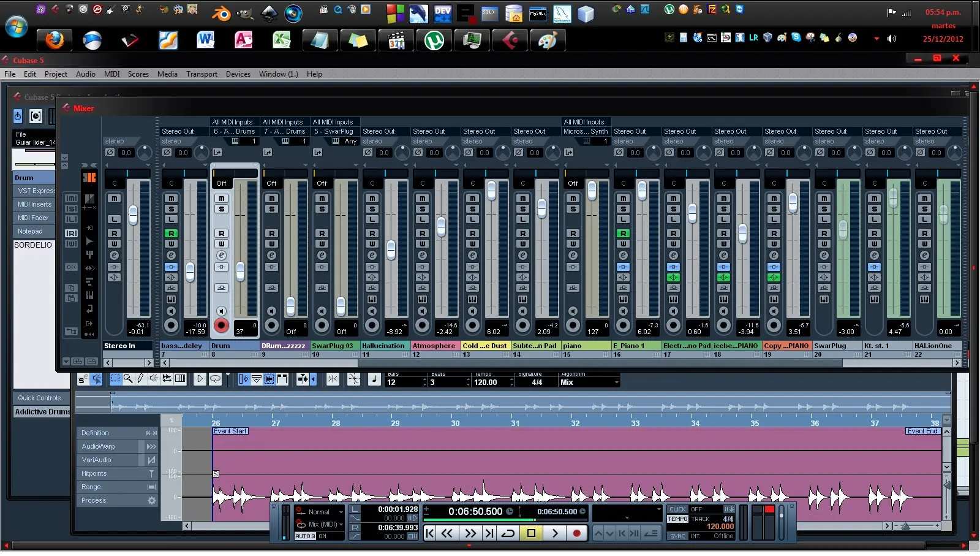980x556 pixels.
Task: Click the system volume speaker icon
Action: [892, 39]
